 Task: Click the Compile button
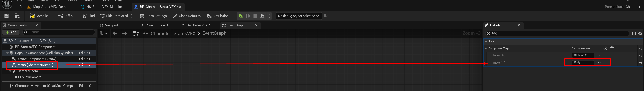tap(39, 16)
